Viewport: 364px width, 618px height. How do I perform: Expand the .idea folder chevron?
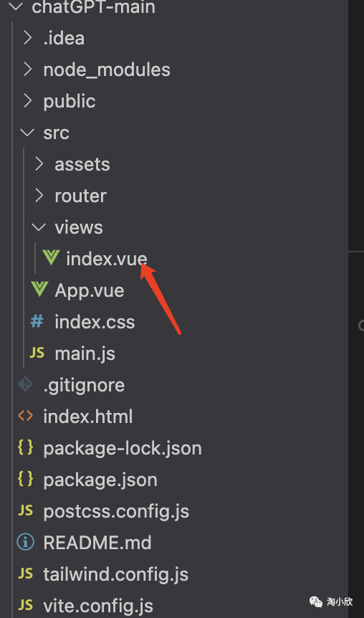click(x=27, y=38)
